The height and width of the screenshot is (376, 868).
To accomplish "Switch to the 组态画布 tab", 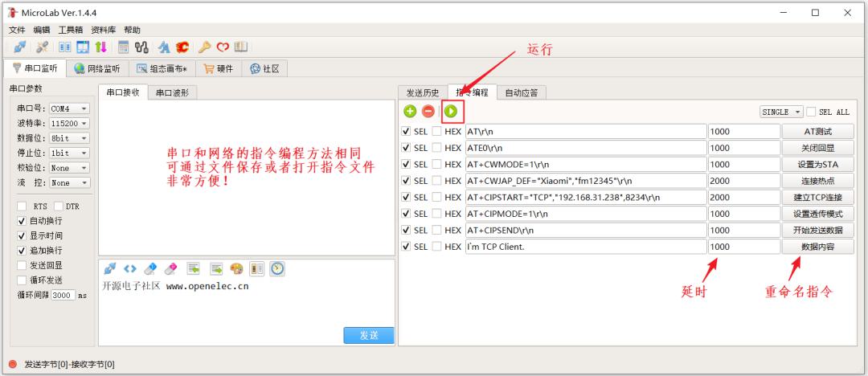I will pos(162,68).
